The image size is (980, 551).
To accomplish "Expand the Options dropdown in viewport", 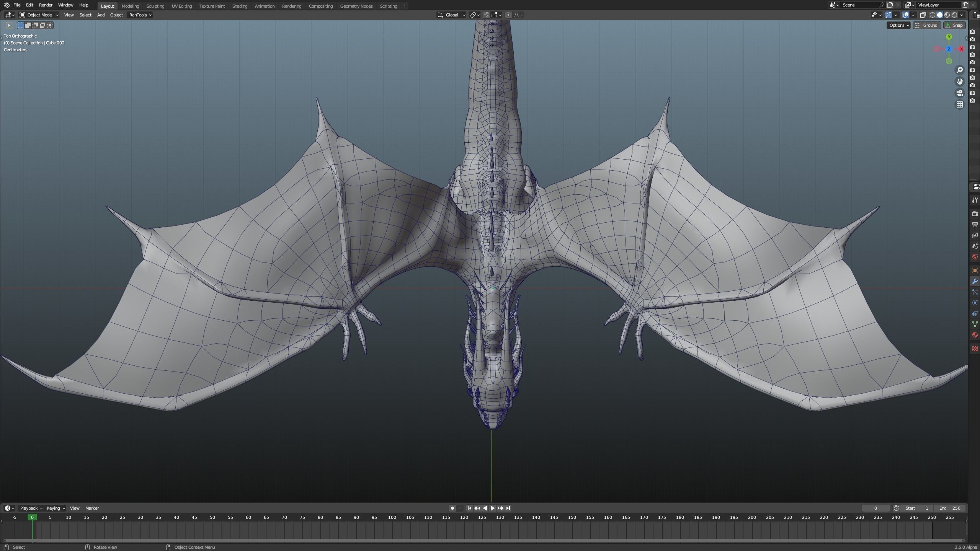I will click(x=898, y=25).
